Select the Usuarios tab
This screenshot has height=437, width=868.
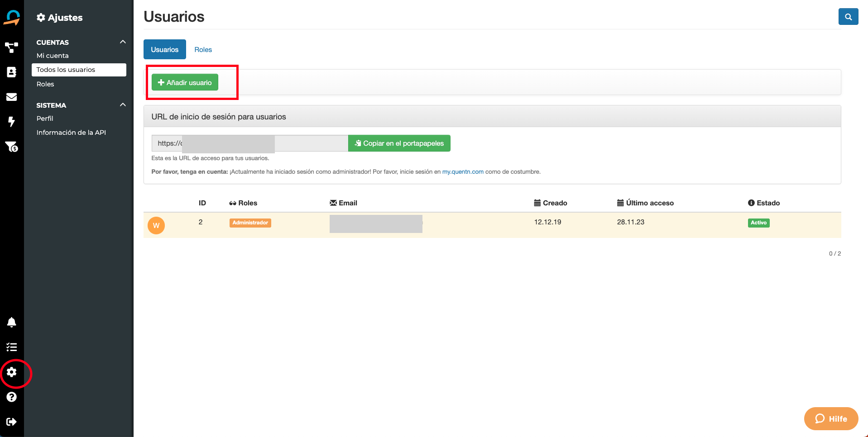(x=164, y=50)
